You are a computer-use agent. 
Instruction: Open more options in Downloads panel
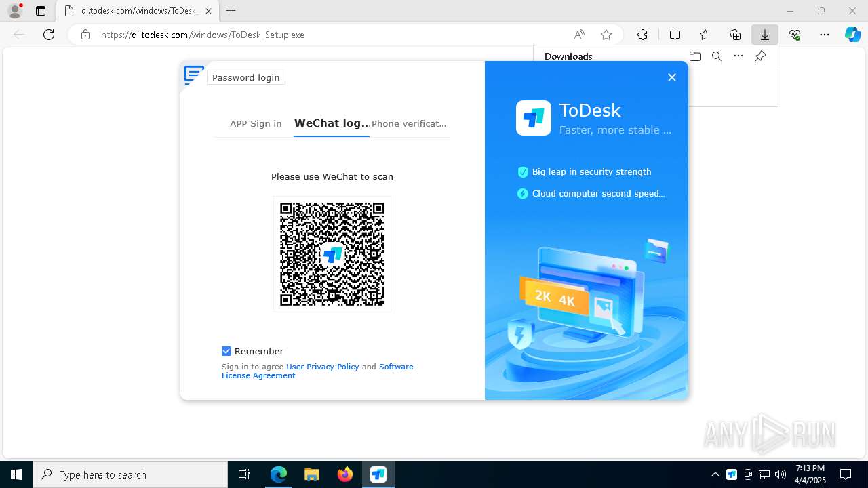(x=738, y=56)
